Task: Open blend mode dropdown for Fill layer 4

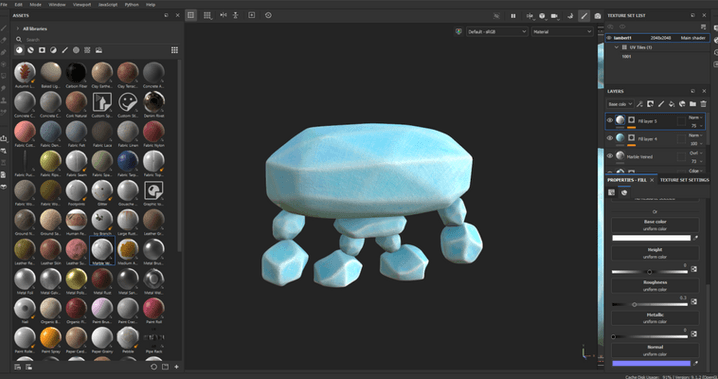Action: pos(696,135)
